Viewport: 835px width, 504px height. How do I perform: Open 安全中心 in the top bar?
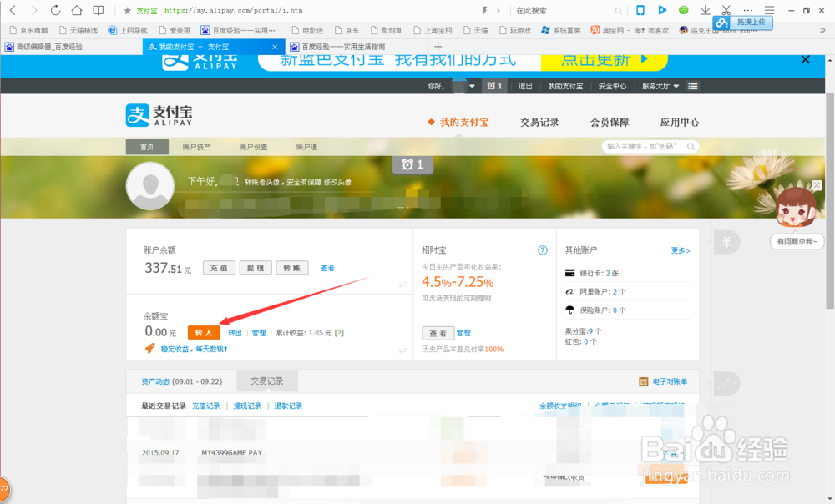pyautogui.click(x=612, y=86)
